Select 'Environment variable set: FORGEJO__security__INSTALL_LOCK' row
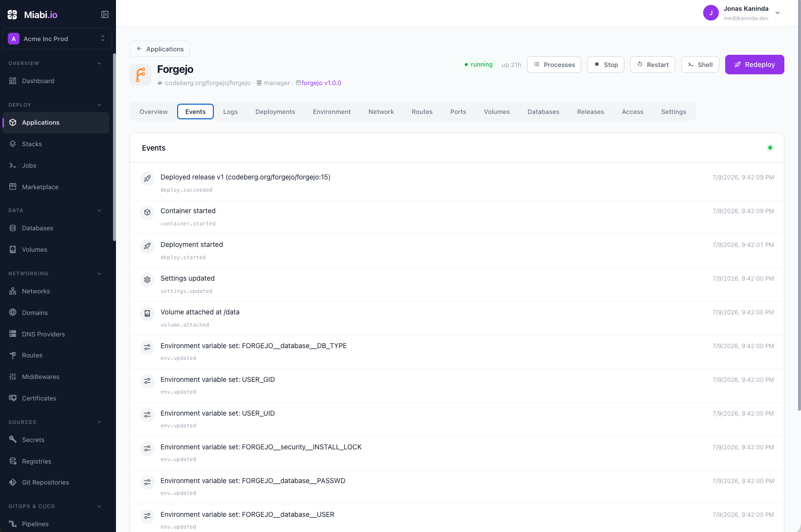This screenshot has height=532, width=801. 457,453
